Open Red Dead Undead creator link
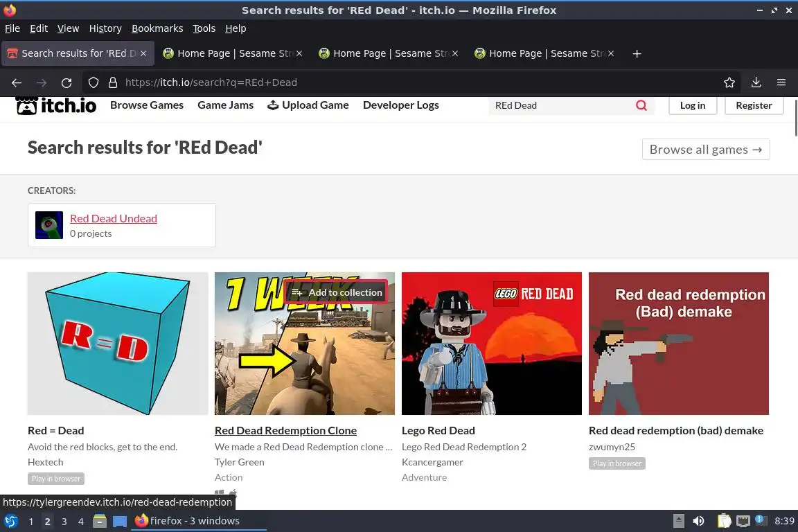798x532 pixels. (114, 218)
